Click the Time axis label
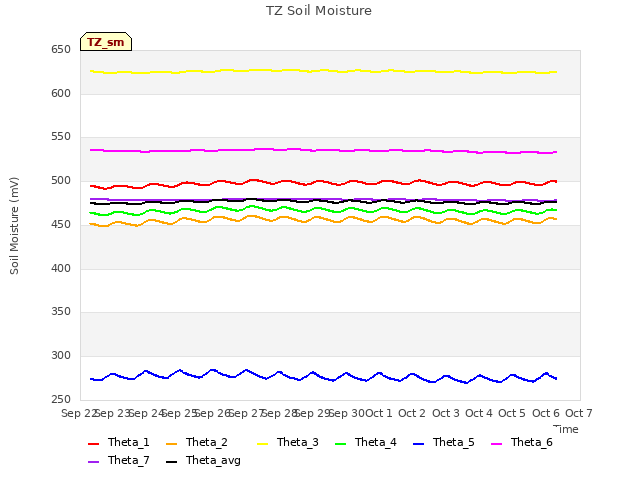Screen dimensions: 640x480 click(566, 429)
